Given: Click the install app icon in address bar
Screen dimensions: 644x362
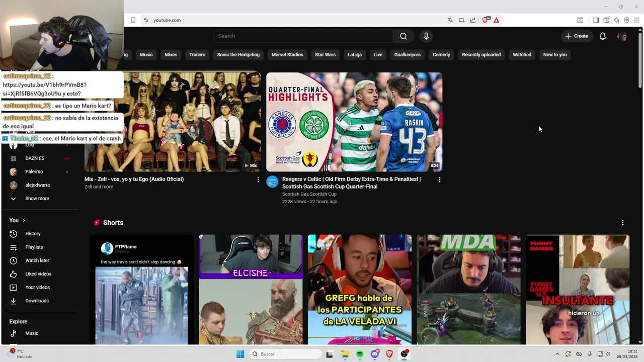Looking at the screenshot, I should pyautogui.click(x=461, y=20).
